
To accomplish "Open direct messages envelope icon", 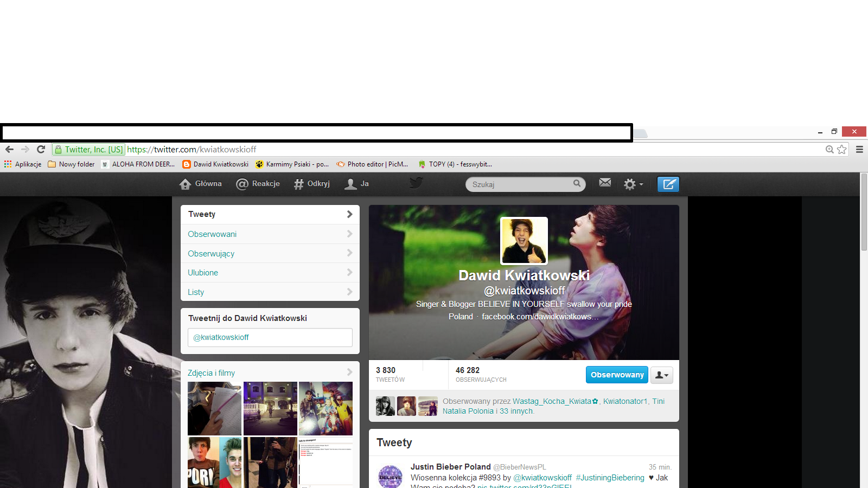I will pos(605,183).
